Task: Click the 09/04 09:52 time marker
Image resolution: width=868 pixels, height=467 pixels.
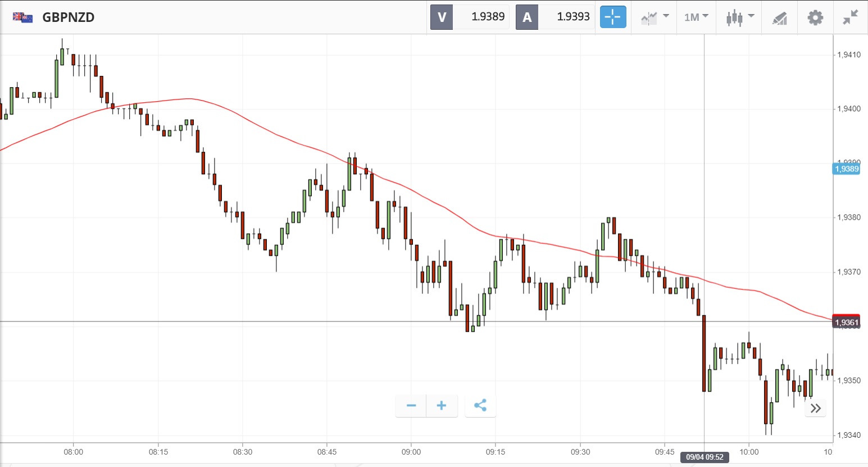Action: (x=705, y=457)
